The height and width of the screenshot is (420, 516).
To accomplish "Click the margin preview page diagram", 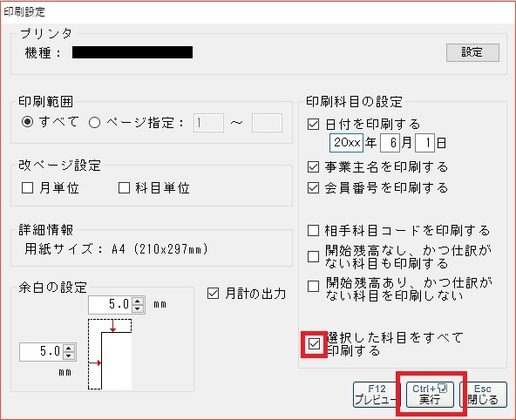I will (x=110, y=355).
